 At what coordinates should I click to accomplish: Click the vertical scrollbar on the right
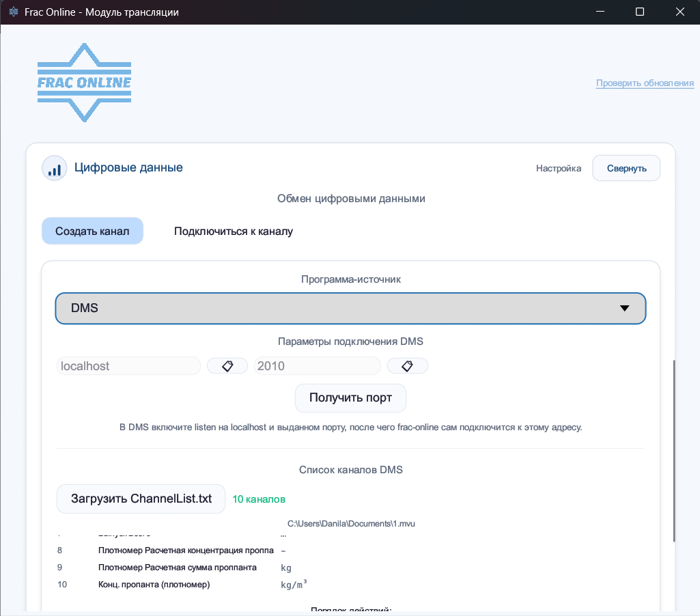point(674,451)
